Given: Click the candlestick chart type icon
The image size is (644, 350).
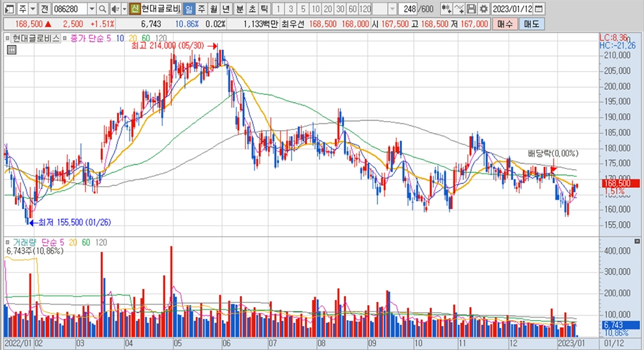Looking at the screenshot, I should pos(446,8).
